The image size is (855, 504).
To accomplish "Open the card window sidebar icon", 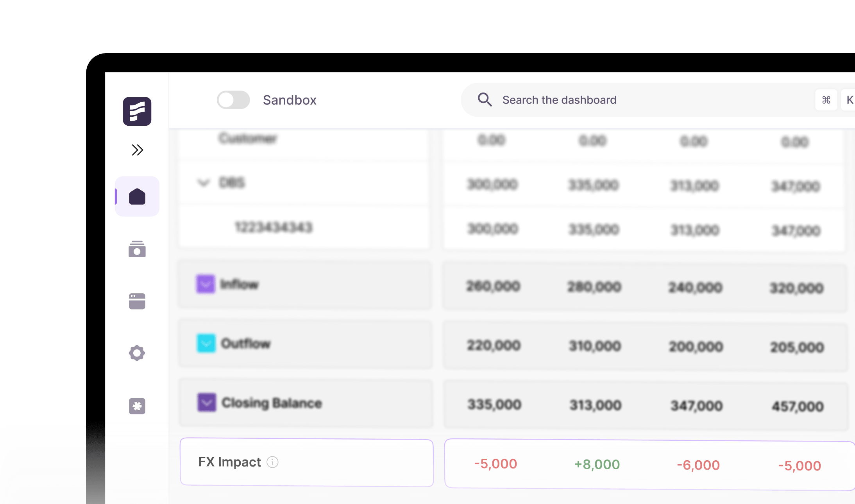I will click(137, 301).
